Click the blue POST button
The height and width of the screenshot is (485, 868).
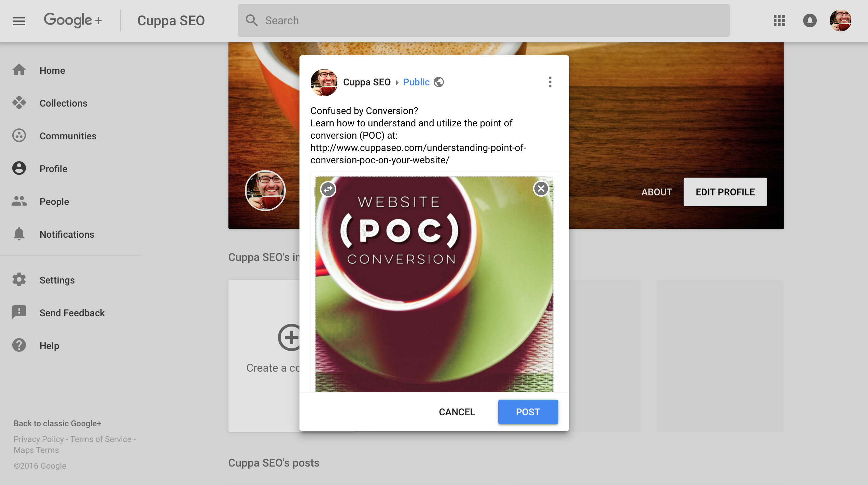[528, 412]
